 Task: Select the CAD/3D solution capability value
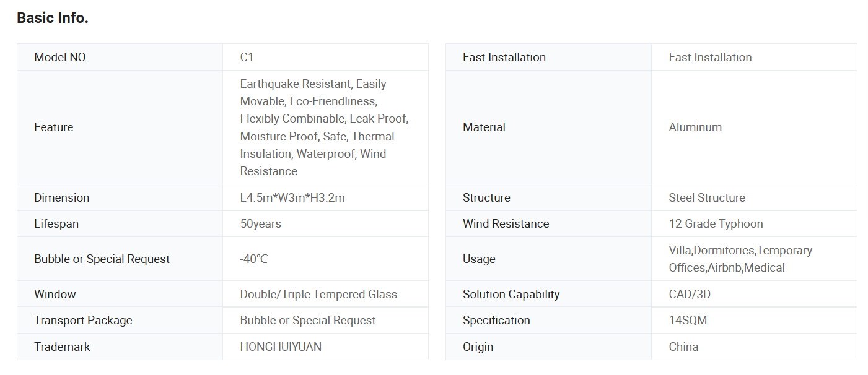(x=690, y=294)
